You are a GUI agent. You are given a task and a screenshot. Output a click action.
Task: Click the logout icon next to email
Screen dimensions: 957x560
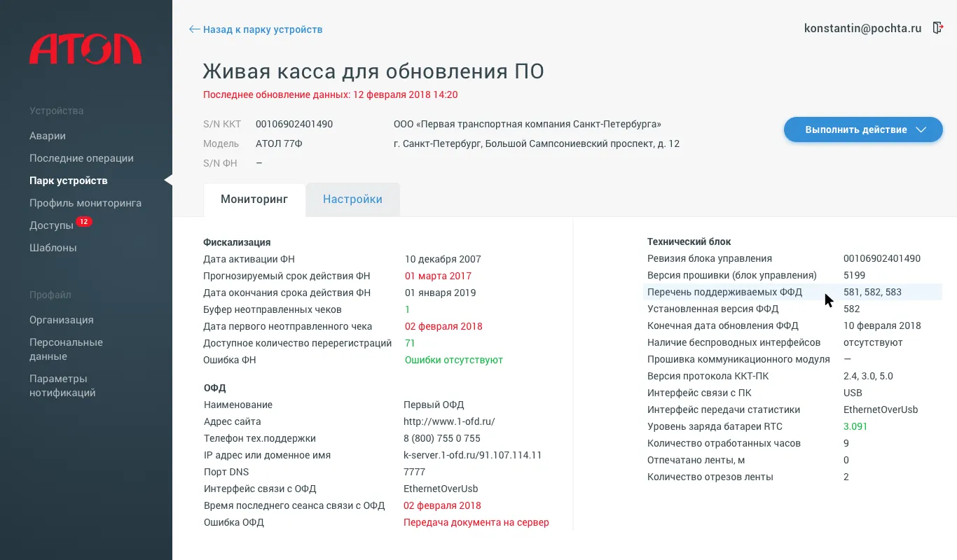coord(938,28)
